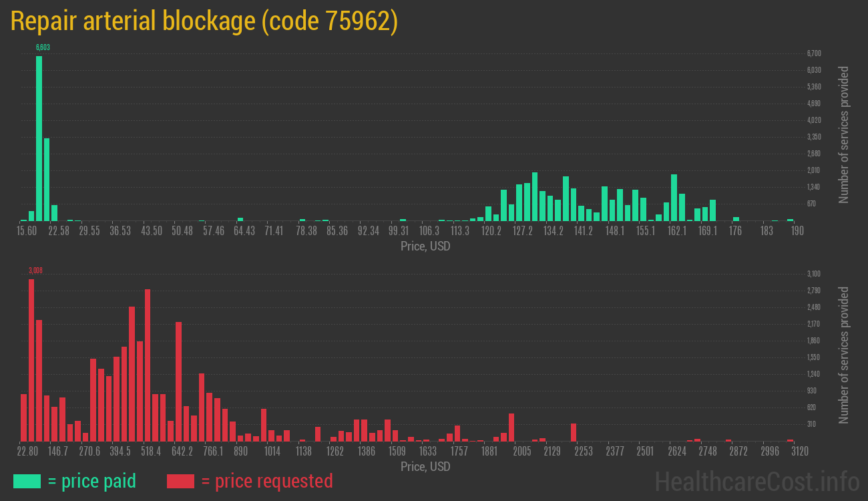Click the isolated red bar near 2253
The image size is (868, 501).
pos(573,432)
